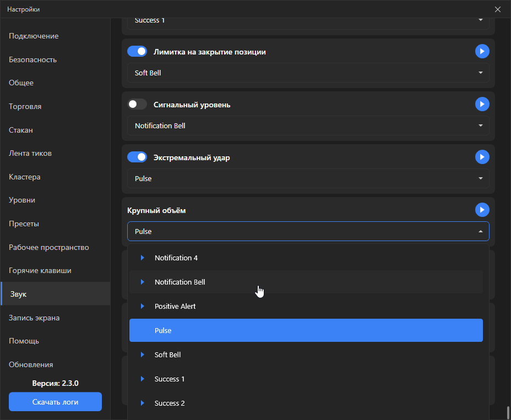Click the vertical scrollbar thumb

click(508, 412)
